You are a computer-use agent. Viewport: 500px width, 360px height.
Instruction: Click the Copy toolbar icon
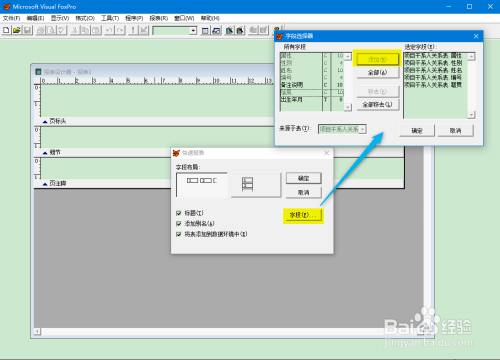[85, 30]
